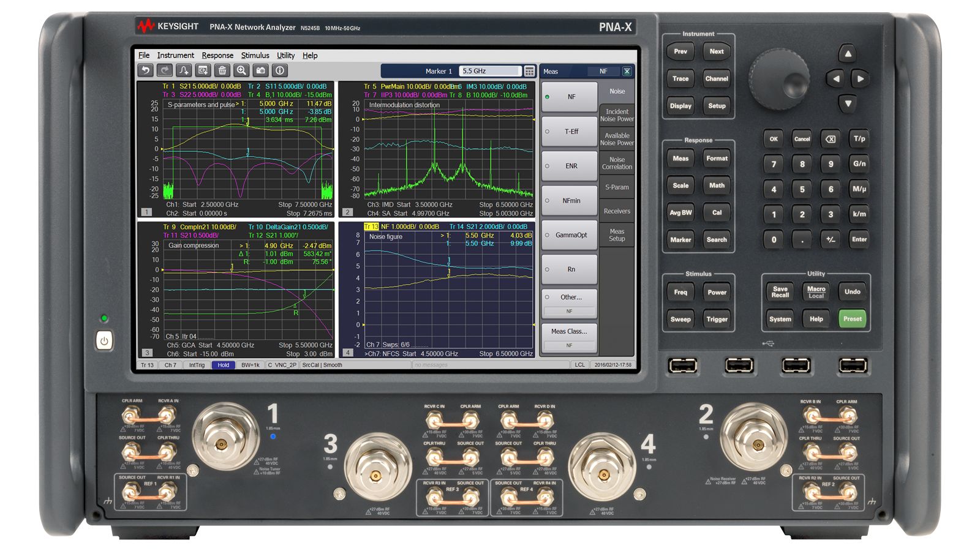Select the T-Eff measurement radio button
The image size is (980, 551).
[568, 132]
